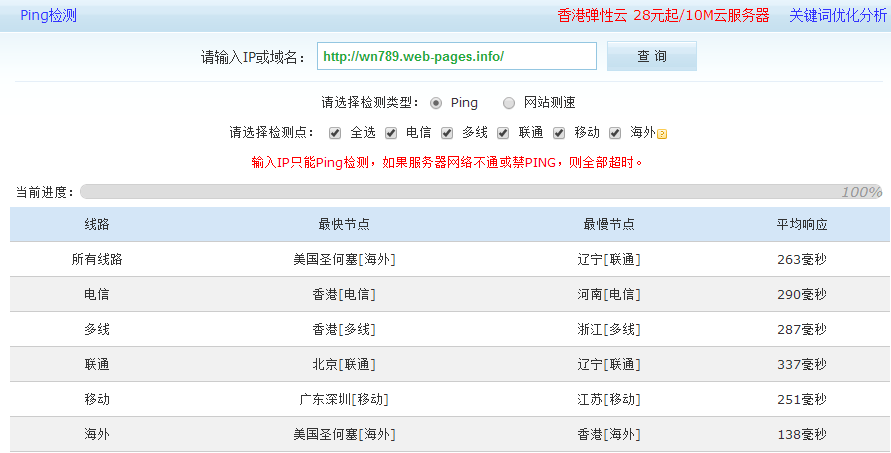The image size is (891, 453).
Task: Uncheck the 海外 checkbox
Action: coord(615,133)
